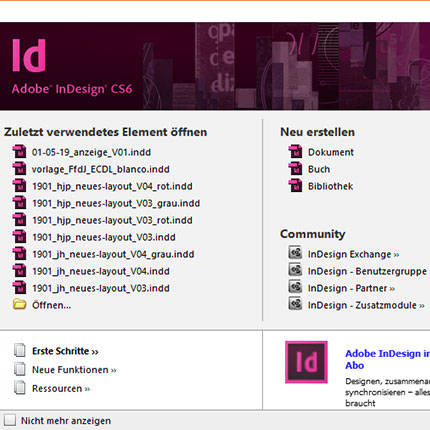Viewport: 430px width, 430px height.
Task: Click the new Dokument icon
Action: pyautogui.click(x=295, y=152)
